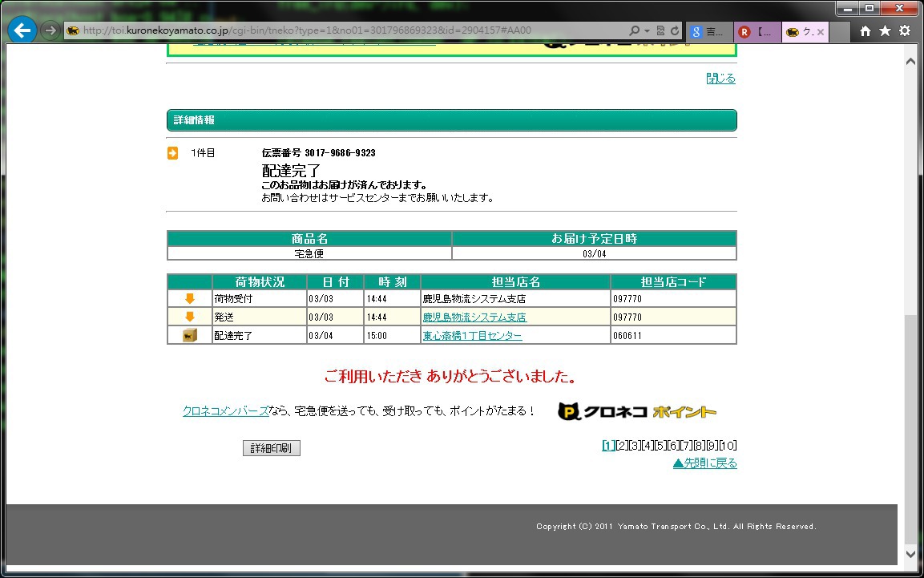The height and width of the screenshot is (578, 924).
Task: Open Favorites star icon
Action: (885, 31)
